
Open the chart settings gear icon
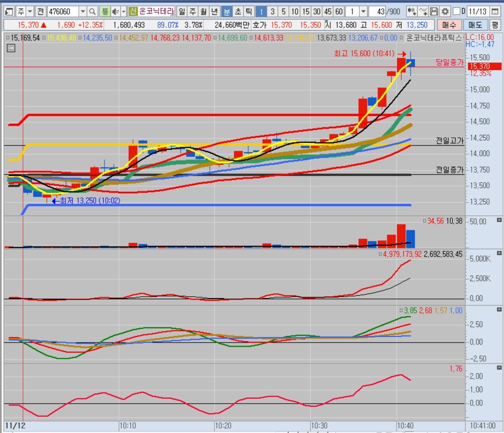445,12
